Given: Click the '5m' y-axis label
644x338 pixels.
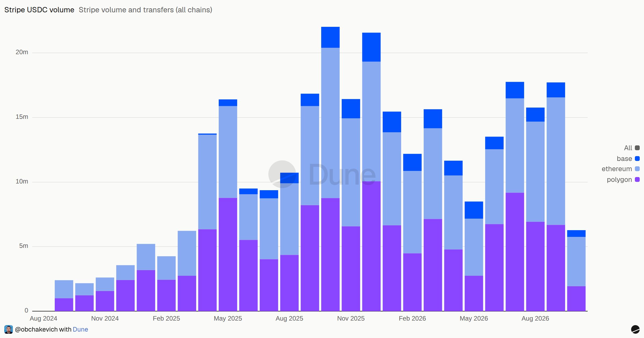Looking at the screenshot, I should point(24,246).
